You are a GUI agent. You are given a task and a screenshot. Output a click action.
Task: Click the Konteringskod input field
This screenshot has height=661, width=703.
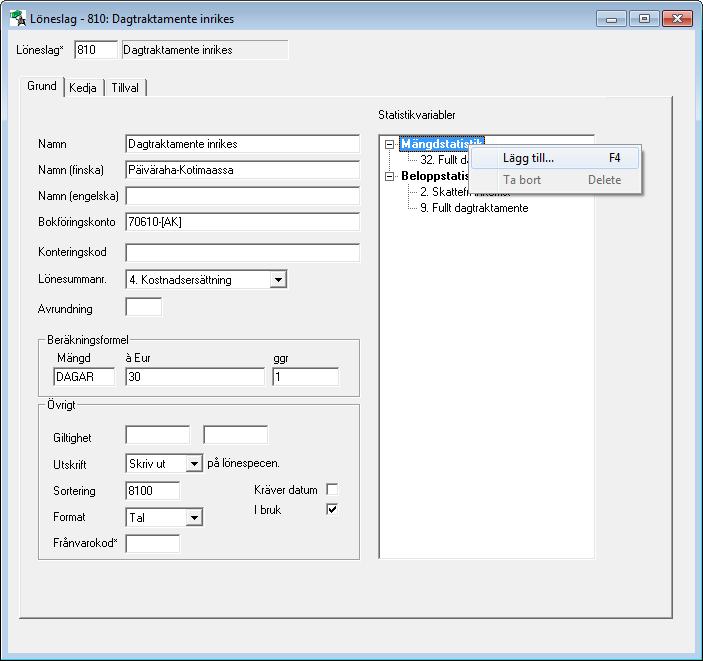[243, 252]
